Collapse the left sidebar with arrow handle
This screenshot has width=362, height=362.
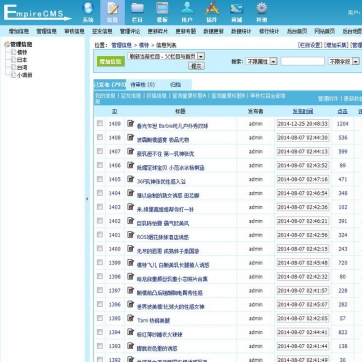tap(87, 199)
